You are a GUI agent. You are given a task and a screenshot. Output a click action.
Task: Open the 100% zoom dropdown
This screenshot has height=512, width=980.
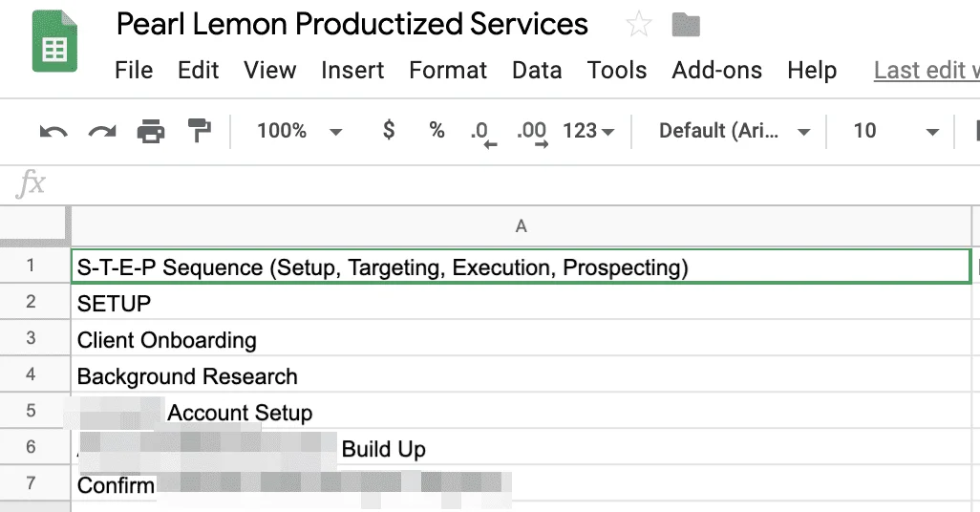(x=299, y=131)
